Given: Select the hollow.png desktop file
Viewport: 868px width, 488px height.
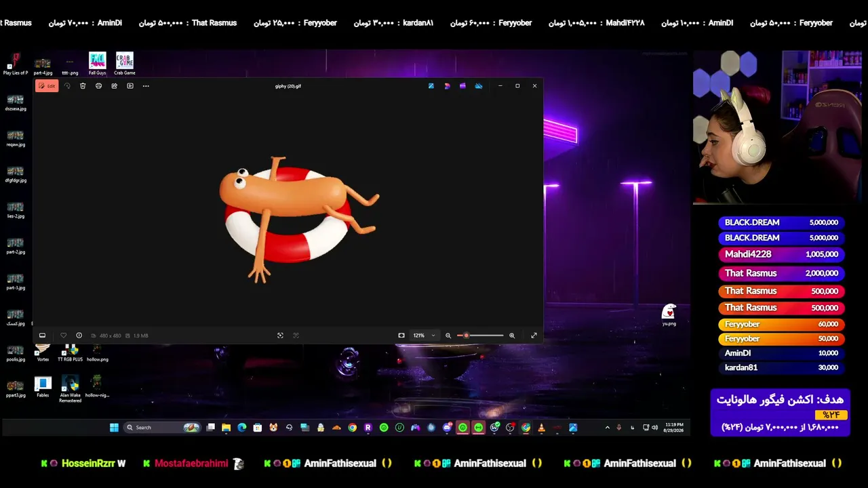Looking at the screenshot, I should 97,353.
